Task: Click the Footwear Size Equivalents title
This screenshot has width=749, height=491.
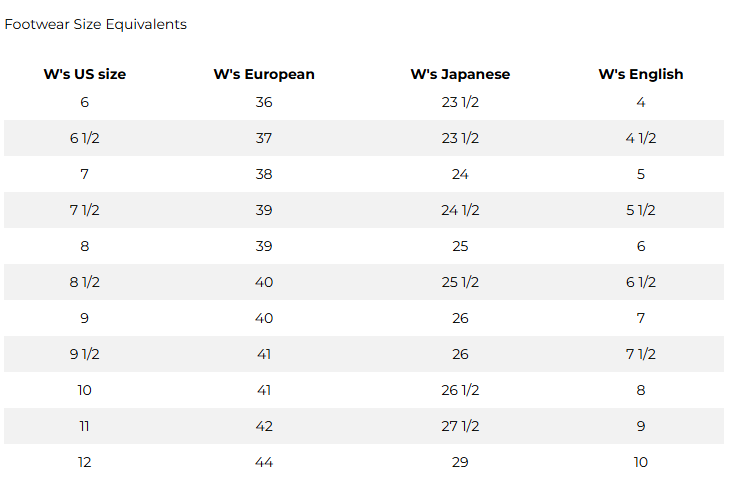Action: coord(95,24)
